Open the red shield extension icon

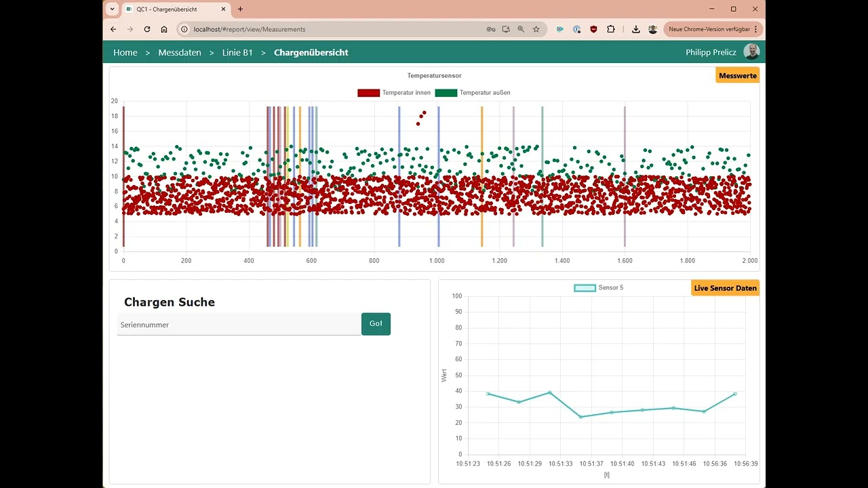click(594, 29)
